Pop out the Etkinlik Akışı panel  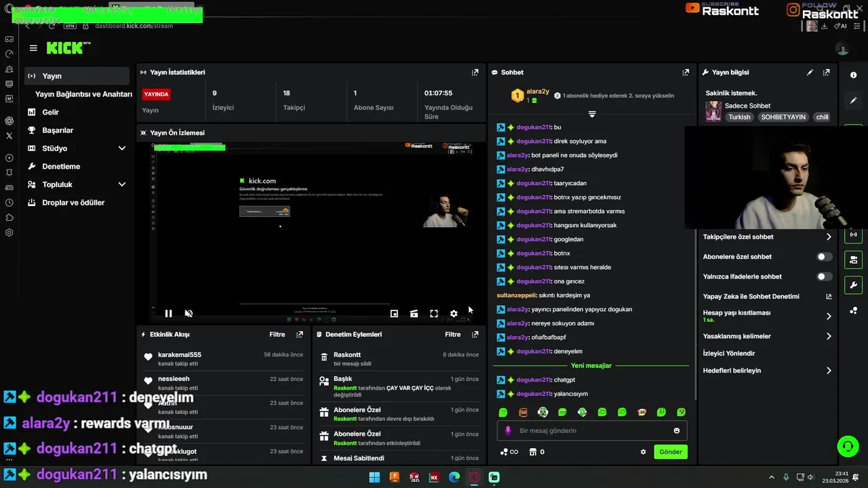(x=299, y=334)
